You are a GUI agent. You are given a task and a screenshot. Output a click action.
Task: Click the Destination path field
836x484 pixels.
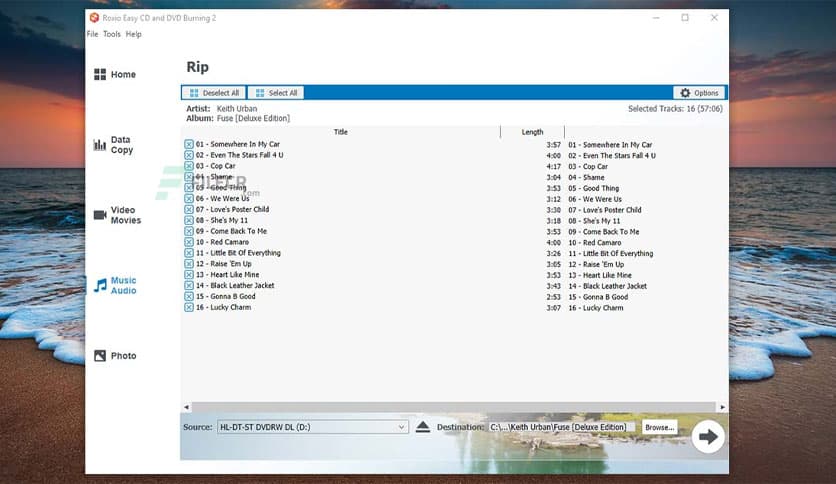click(x=561, y=427)
